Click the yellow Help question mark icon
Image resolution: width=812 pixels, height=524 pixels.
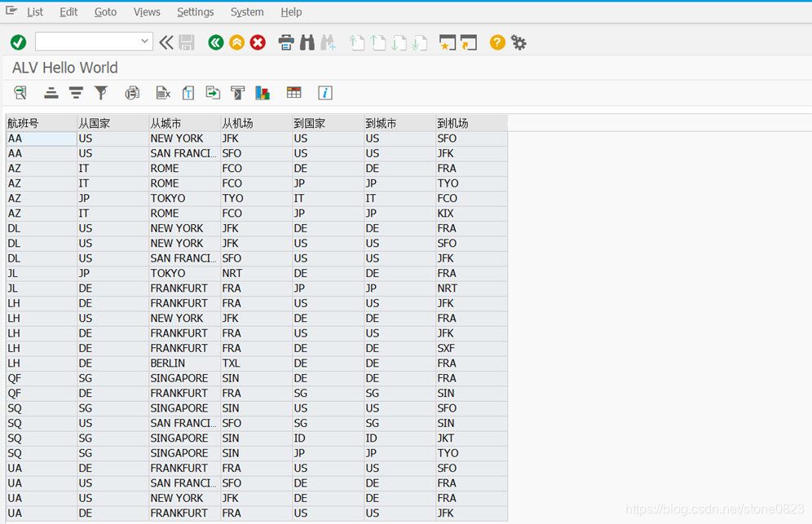(497, 42)
